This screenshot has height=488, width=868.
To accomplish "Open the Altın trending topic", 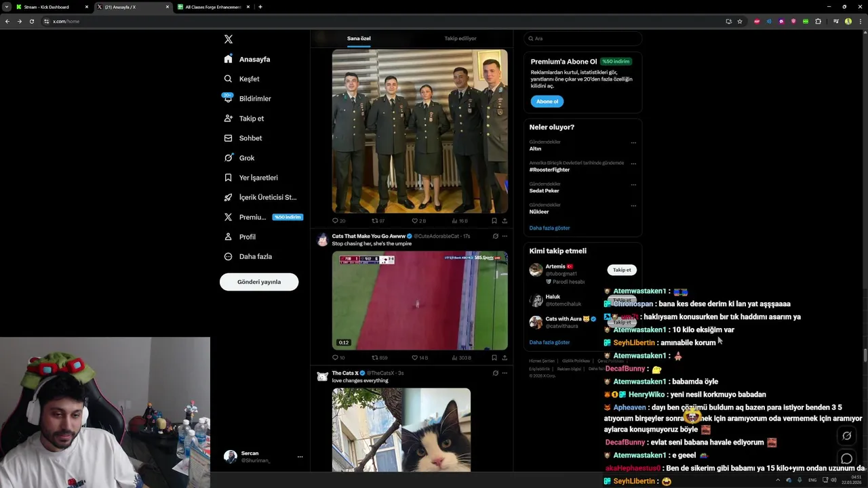I will tap(536, 148).
